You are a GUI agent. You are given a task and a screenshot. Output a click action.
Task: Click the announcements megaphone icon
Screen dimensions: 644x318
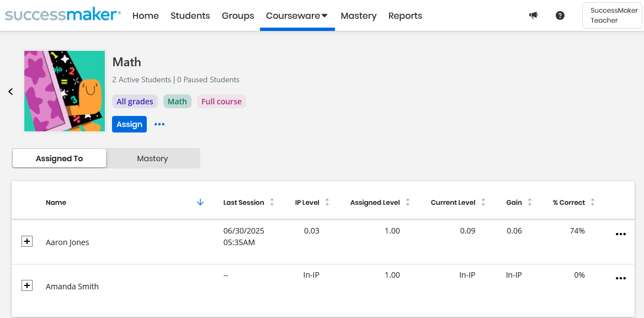533,15
